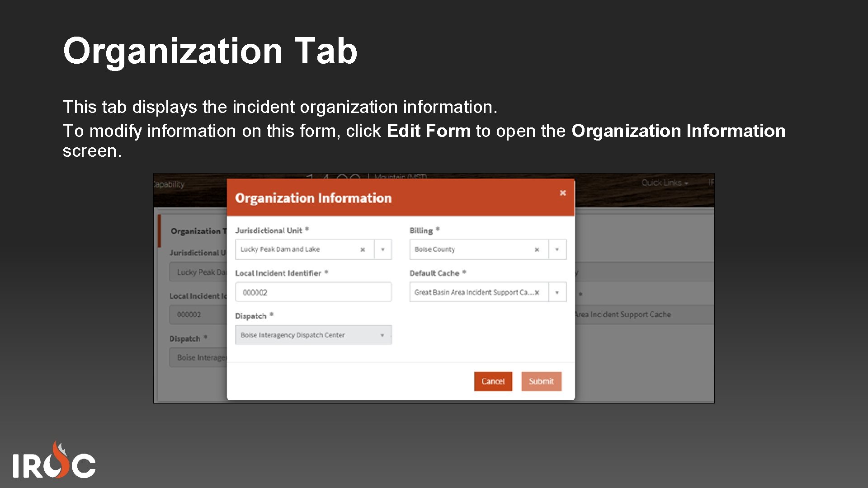This screenshot has height=488, width=868.
Task: Click the Local Incident Identifier input showing 000002
Action: pos(313,292)
